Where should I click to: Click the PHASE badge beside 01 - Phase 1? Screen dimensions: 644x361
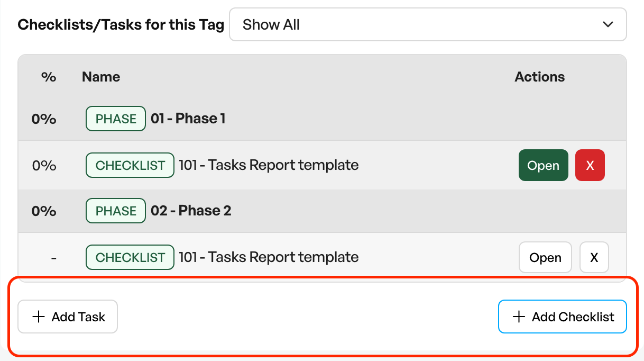[116, 119]
